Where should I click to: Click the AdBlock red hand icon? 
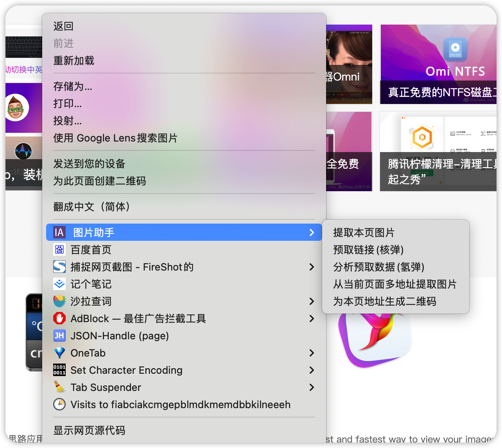point(59,318)
